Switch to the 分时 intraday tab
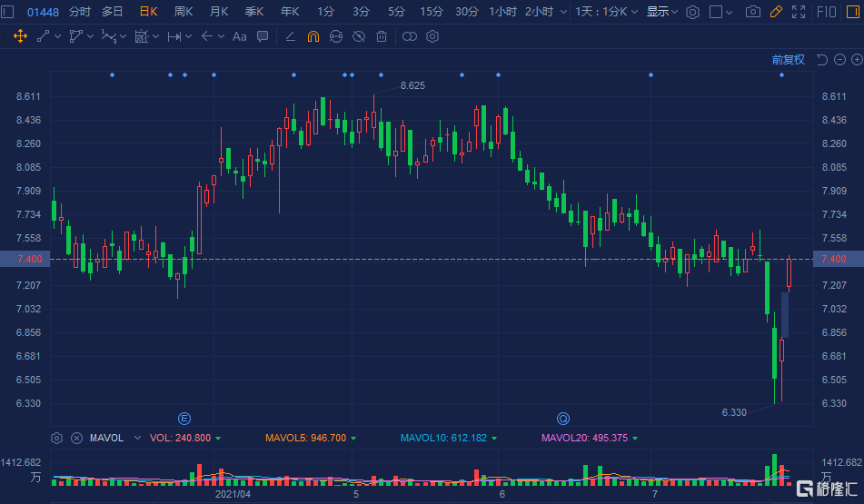Screen dimensions: 864x504 point(80,12)
